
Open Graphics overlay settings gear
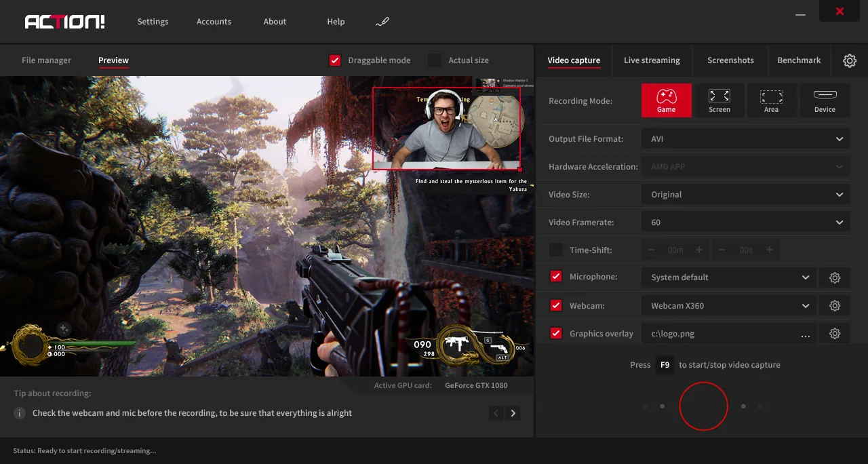click(x=835, y=334)
